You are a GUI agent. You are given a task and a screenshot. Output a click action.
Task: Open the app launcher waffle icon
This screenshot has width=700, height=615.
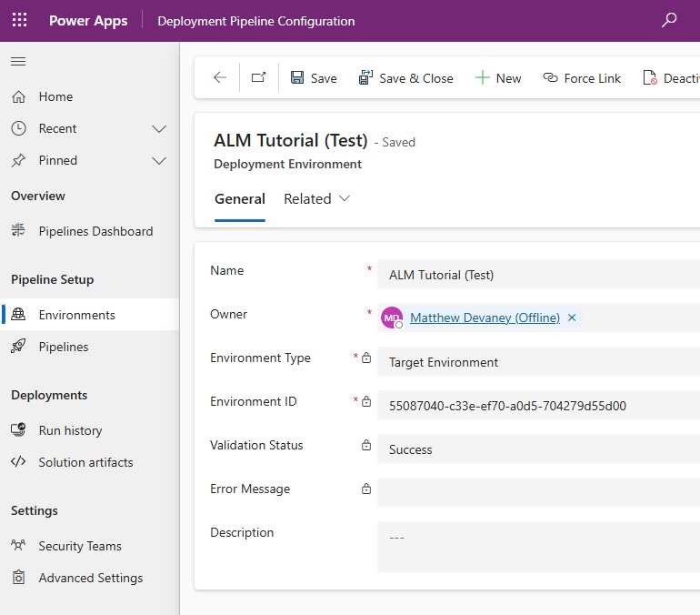click(x=19, y=20)
